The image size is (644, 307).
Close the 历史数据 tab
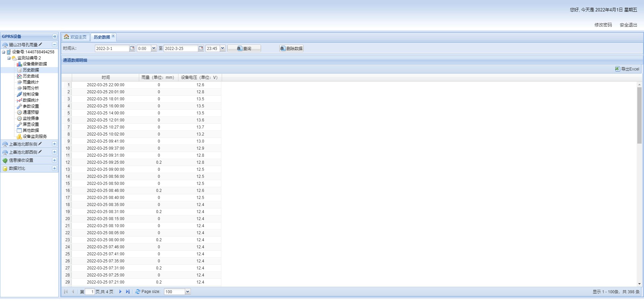pos(113,36)
